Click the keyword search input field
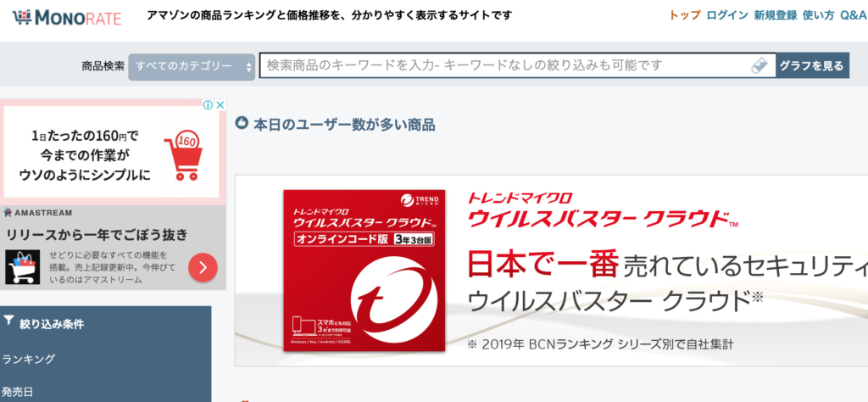Screen dimensions: 868x402 (x=517, y=66)
